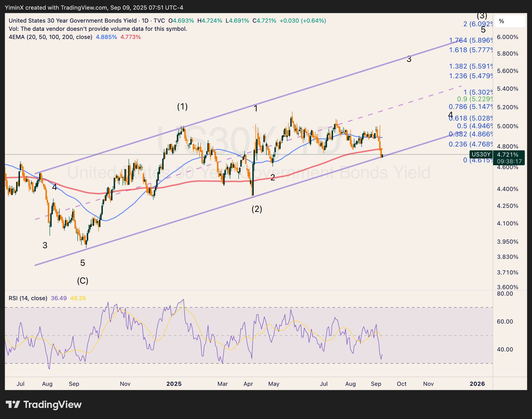Select the 4EMA indicator legend
532x419 pixels.
(x=50, y=37)
